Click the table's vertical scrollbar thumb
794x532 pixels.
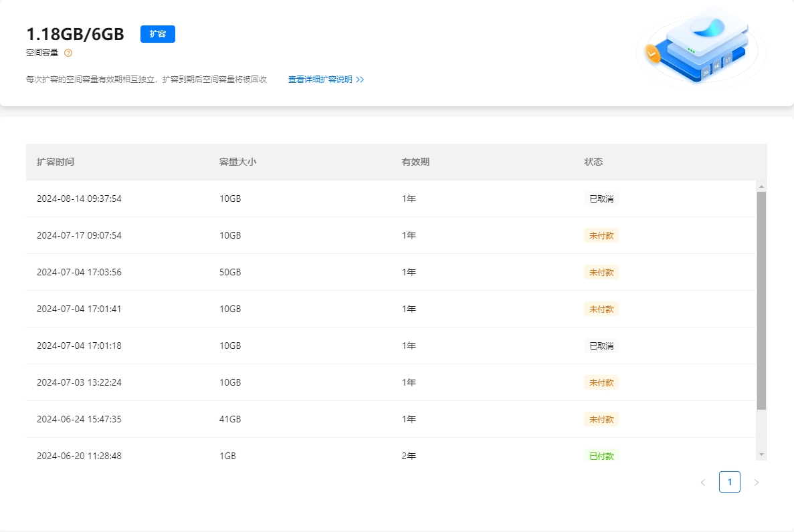point(761,301)
